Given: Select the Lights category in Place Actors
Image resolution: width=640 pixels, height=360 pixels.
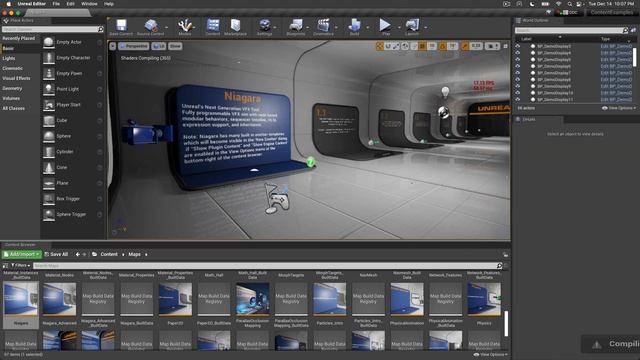Looking at the screenshot, I should (9, 58).
